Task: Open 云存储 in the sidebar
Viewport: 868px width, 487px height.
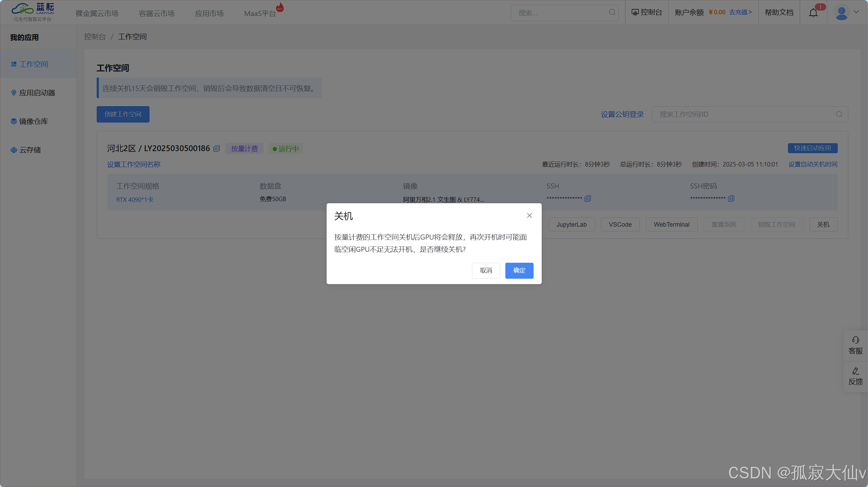Action: point(30,150)
